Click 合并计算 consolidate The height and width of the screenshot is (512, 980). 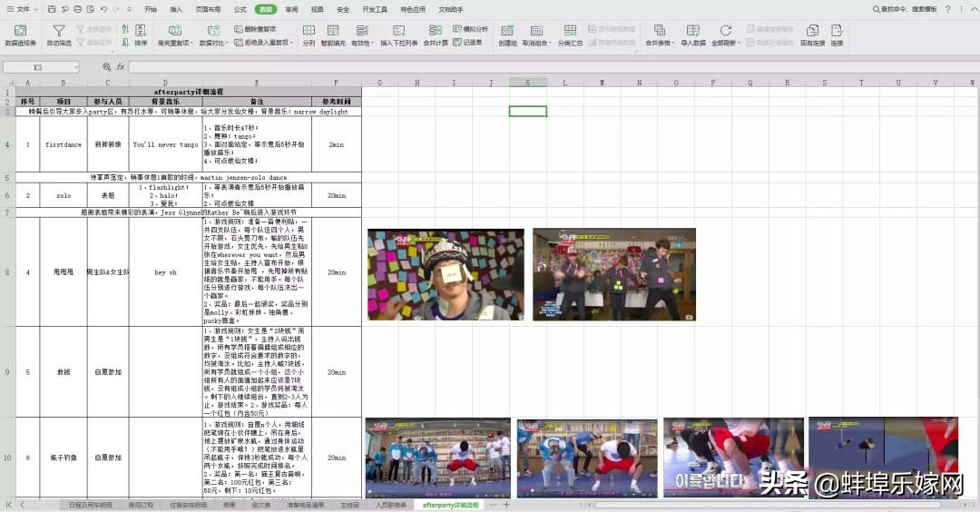coord(436,35)
